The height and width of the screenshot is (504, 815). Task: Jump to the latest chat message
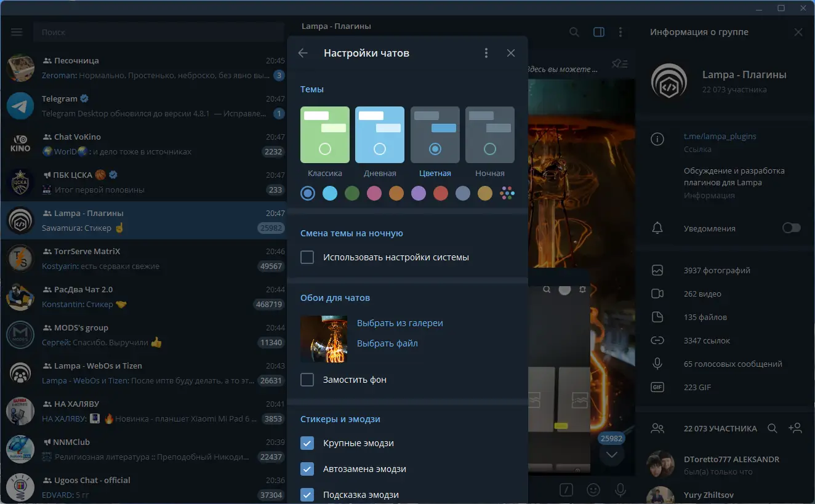point(612,455)
